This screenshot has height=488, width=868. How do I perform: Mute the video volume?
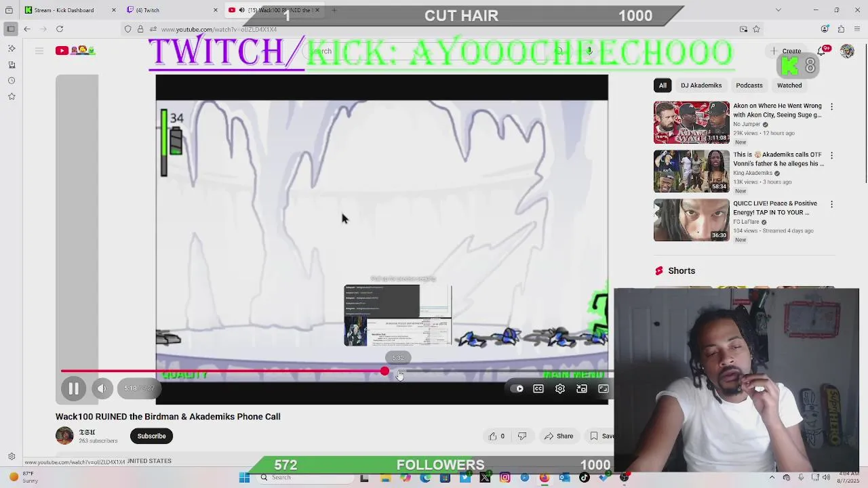[102, 388]
